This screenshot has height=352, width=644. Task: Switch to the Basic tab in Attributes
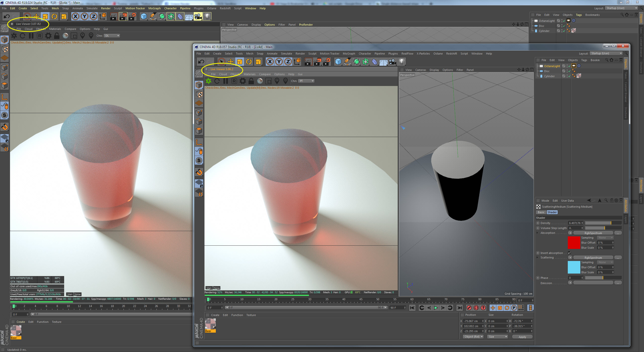541,212
